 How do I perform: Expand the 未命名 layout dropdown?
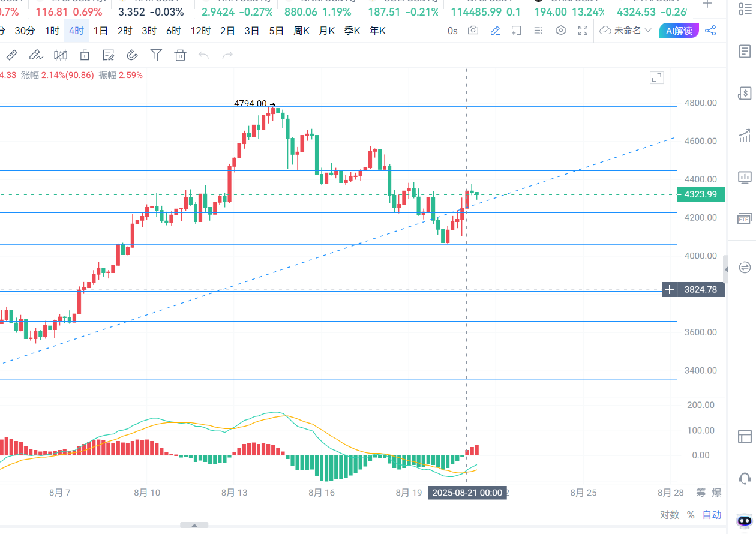pos(626,31)
